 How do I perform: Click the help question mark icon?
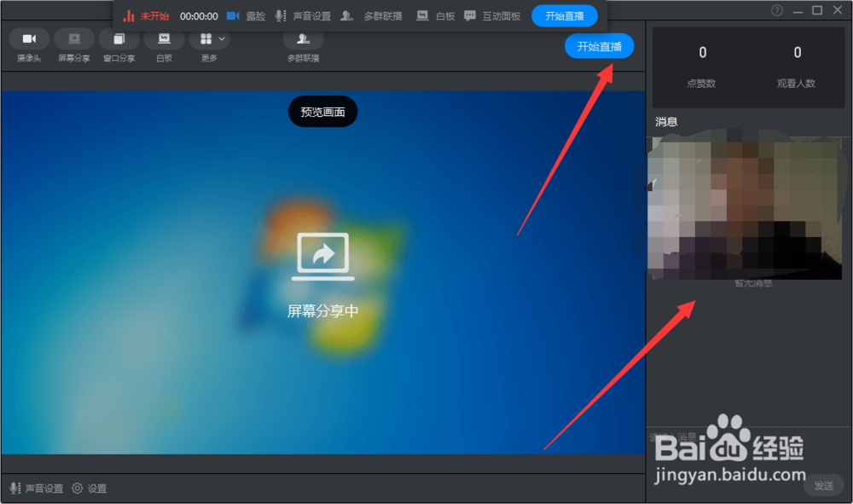click(x=777, y=10)
